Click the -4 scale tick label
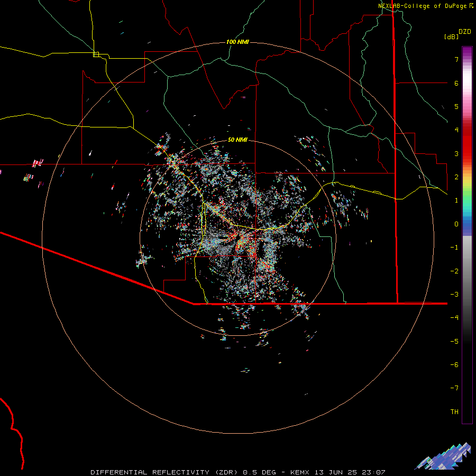 pyautogui.click(x=454, y=318)
